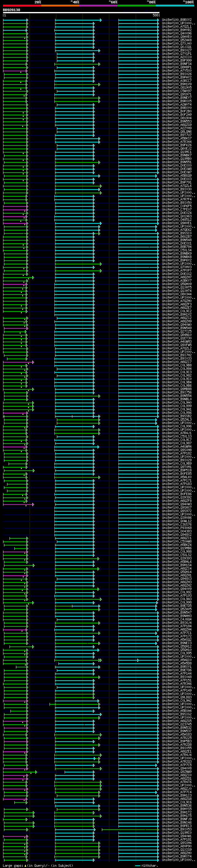Select hit UniRef100_B9I027

pos(177,50)
